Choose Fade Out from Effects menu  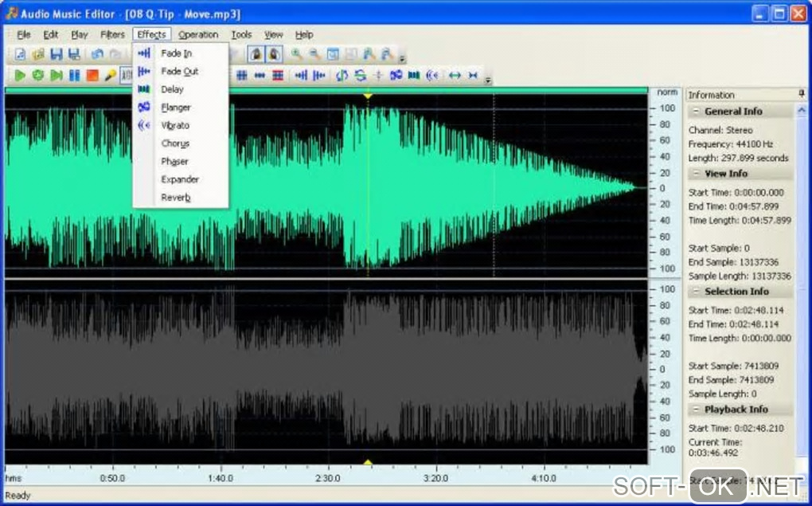point(180,72)
